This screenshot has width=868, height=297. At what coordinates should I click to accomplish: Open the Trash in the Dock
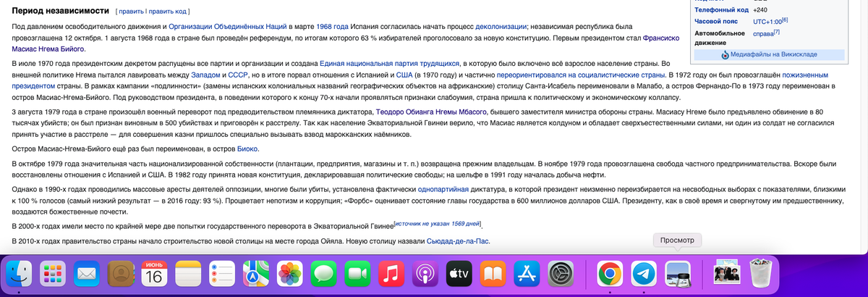tap(759, 274)
